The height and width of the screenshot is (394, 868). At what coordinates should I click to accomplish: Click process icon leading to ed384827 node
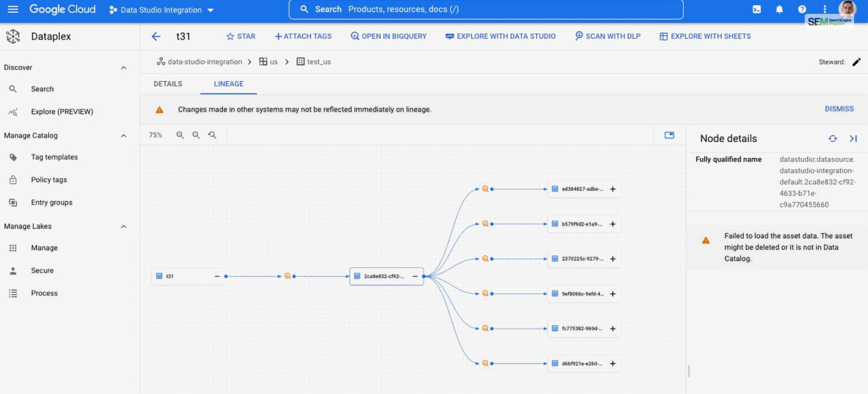(485, 189)
